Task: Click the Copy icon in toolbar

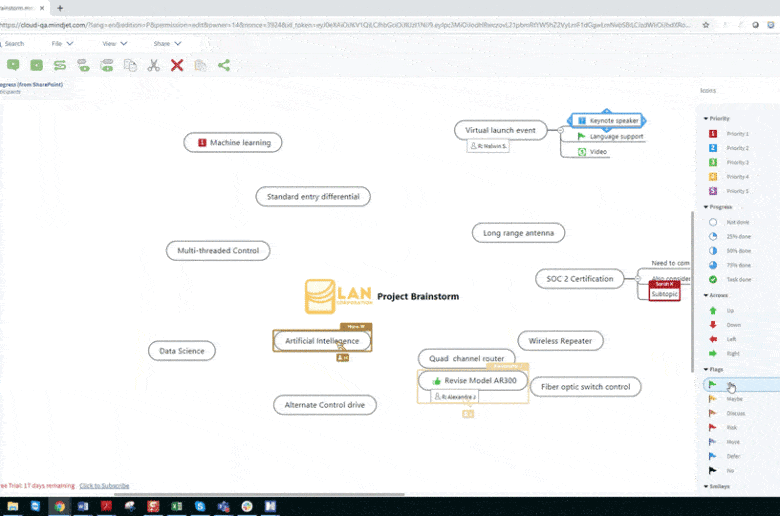Action: point(130,65)
